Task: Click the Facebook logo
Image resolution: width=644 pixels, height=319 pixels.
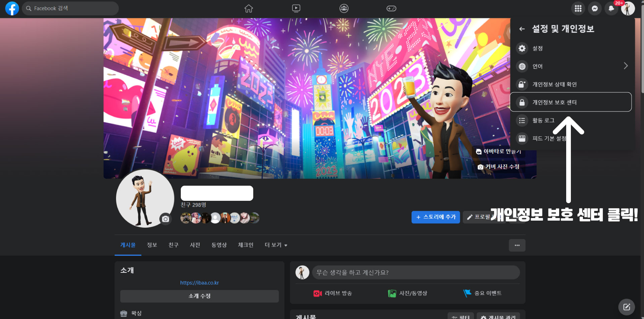Action: [12, 8]
